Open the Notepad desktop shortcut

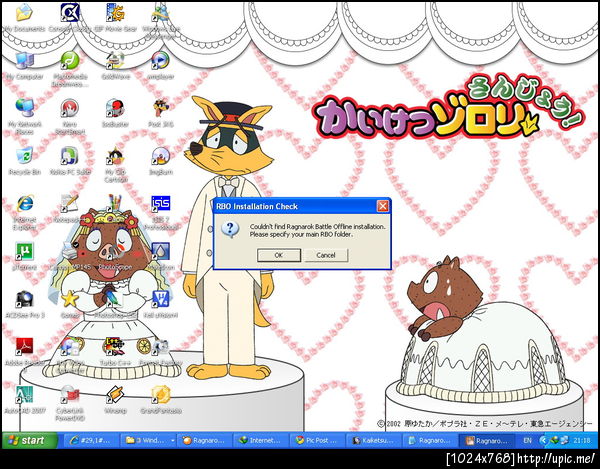pyautogui.click(x=70, y=208)
